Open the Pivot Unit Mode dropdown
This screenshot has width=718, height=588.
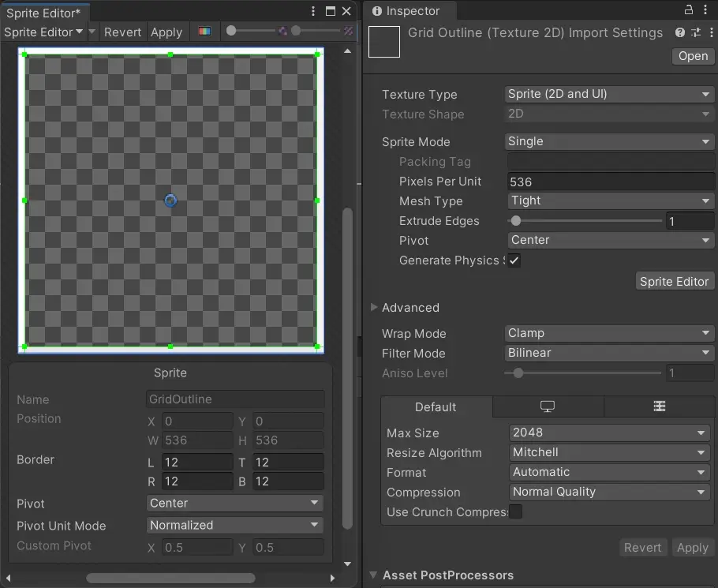235,525
